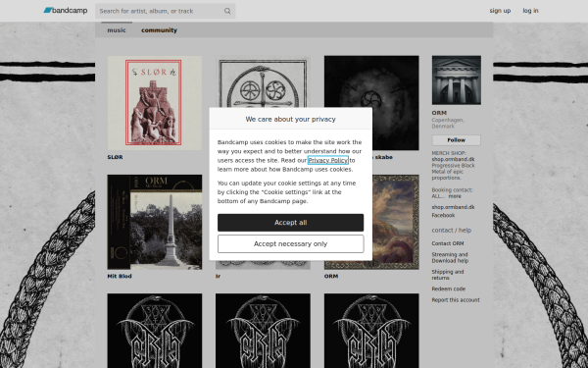This screenshot has height=368, width=588.
Task: Accept all cookies
Action: (x=291, y=223)
